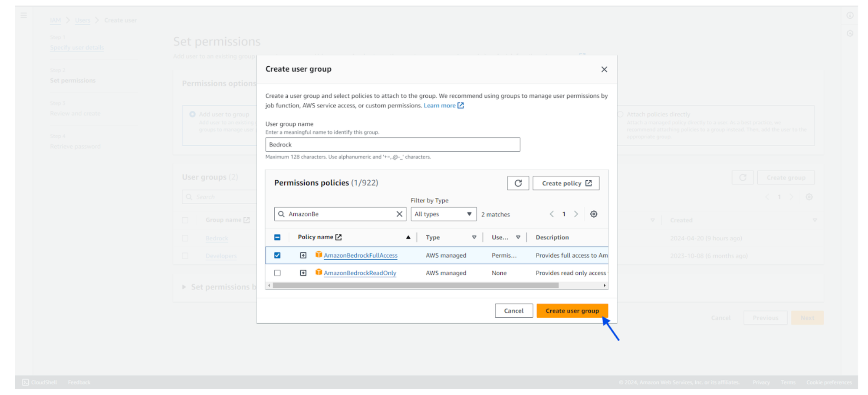The width and height of the screenshot is (868, 395).
Task: Click the horizontal scrollbar of policy table
Action: click(x=415, y=286)
